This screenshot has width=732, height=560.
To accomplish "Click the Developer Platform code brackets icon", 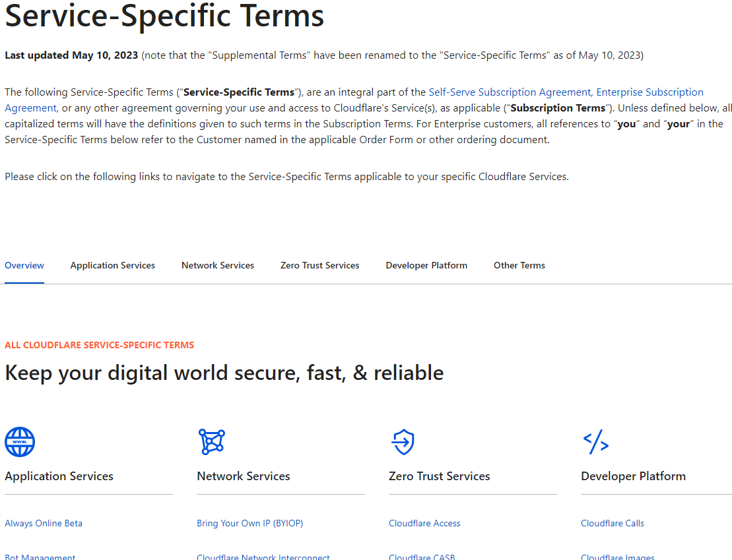I will click(595, 442).
